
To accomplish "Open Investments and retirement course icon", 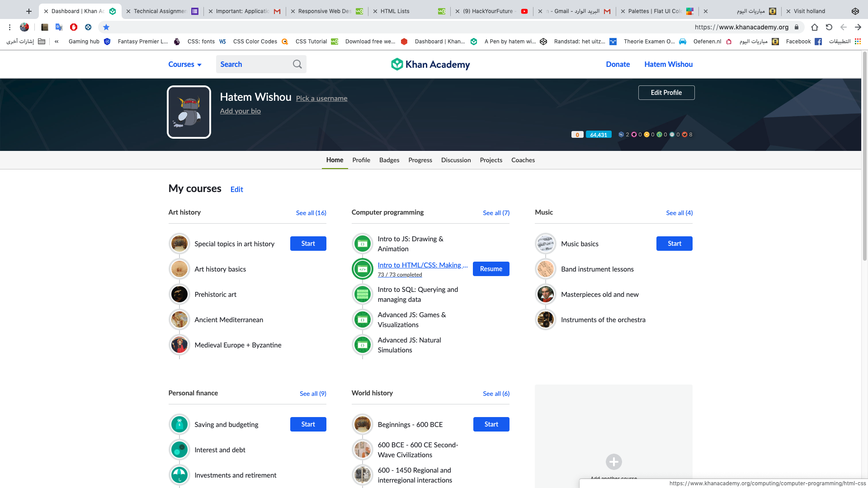I will (x=179, y=475).
